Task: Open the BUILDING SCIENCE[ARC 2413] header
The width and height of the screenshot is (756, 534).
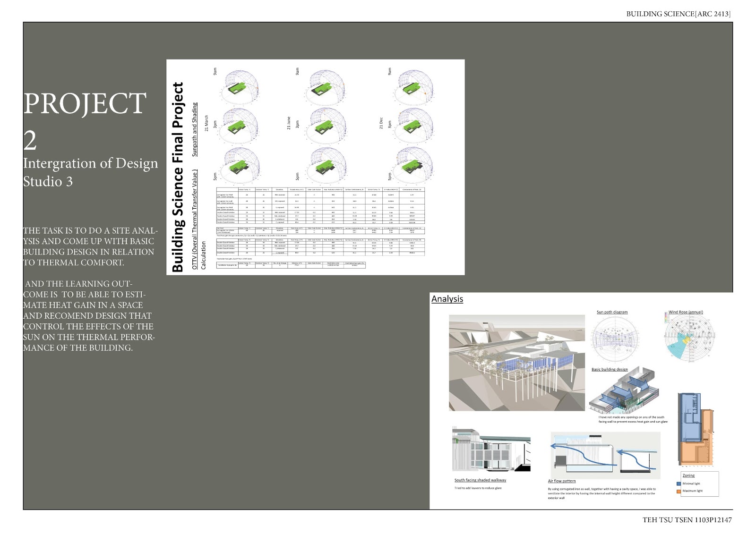Action: (679, 14)
